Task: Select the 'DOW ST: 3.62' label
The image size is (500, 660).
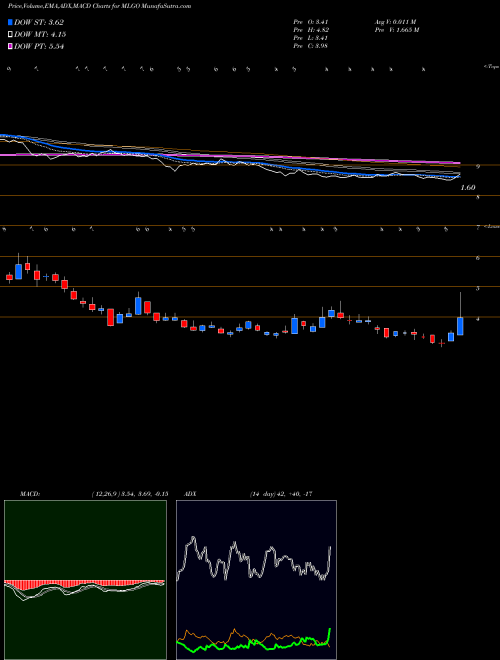Action: pyautogui.click(x=39, y=22)
